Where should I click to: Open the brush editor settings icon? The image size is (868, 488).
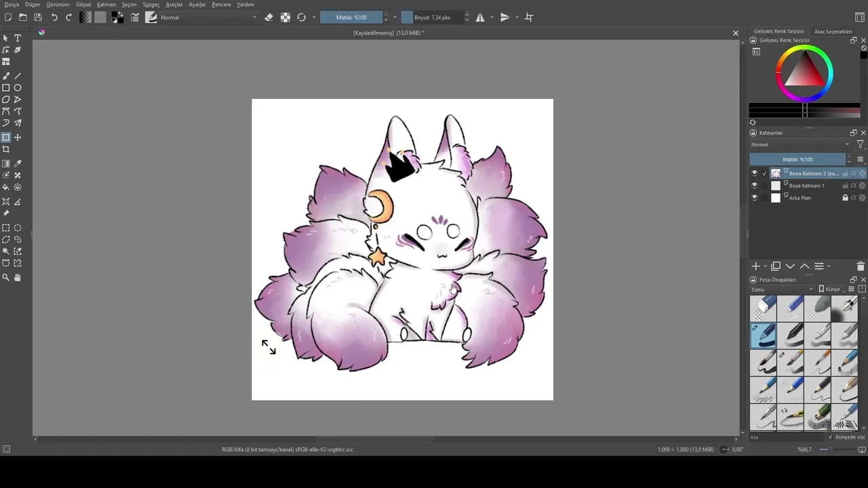(x=136, y=18)
